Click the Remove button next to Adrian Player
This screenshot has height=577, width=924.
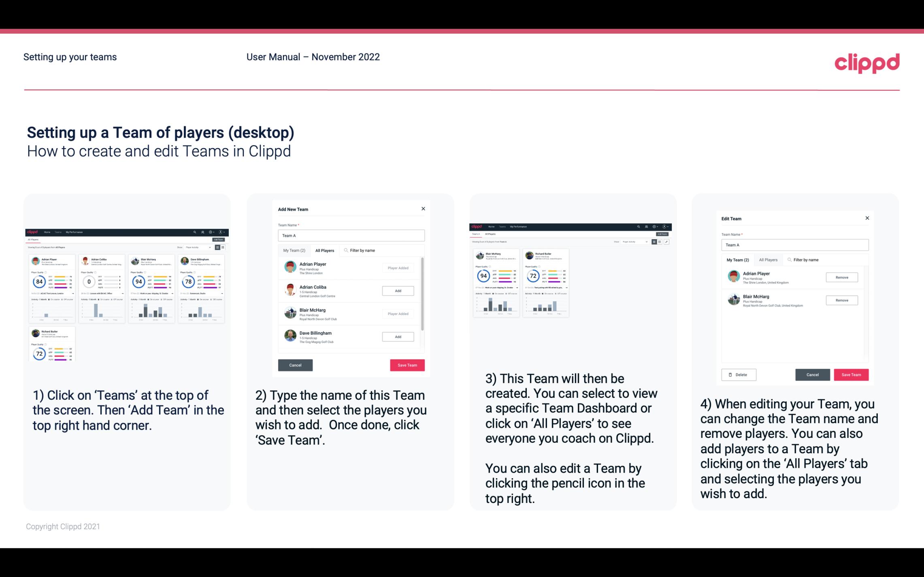pyautogui.click(x=841, y=277)
